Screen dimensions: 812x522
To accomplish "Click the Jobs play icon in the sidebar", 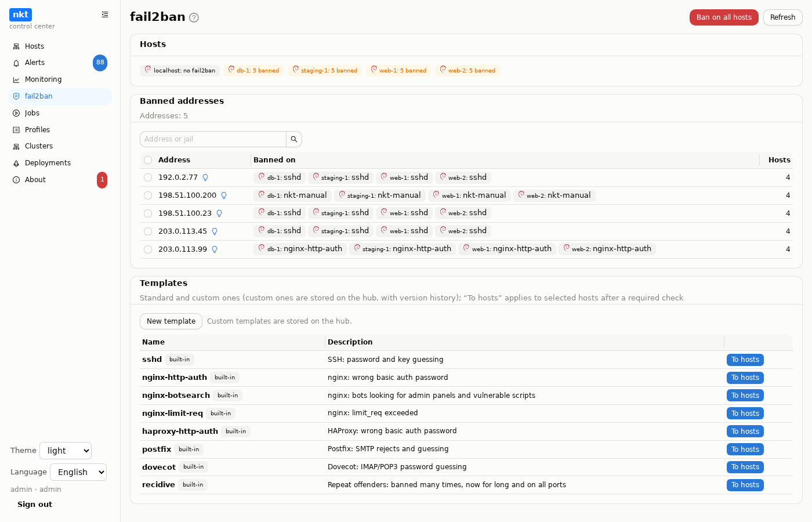I will pyautogui.click(x=16, y=113).
